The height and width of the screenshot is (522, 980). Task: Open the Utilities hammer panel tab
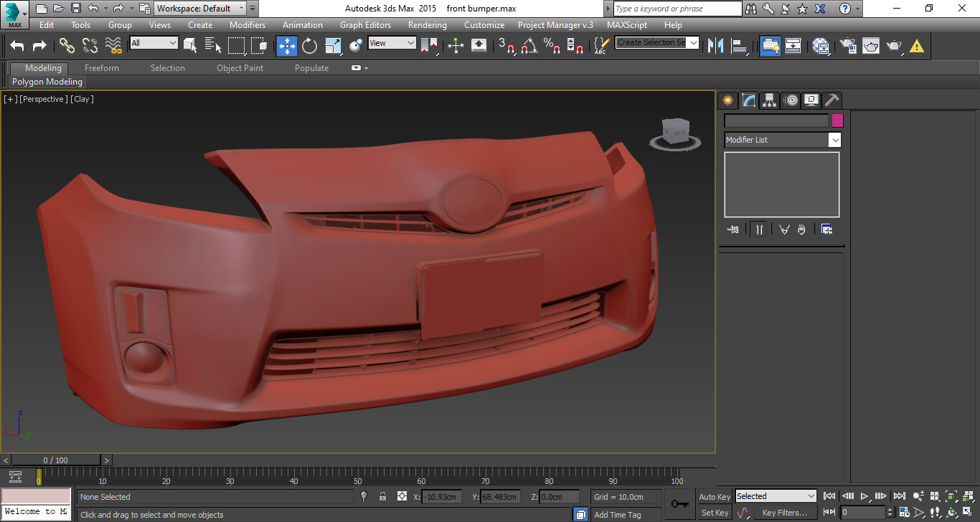coord(832,100)
